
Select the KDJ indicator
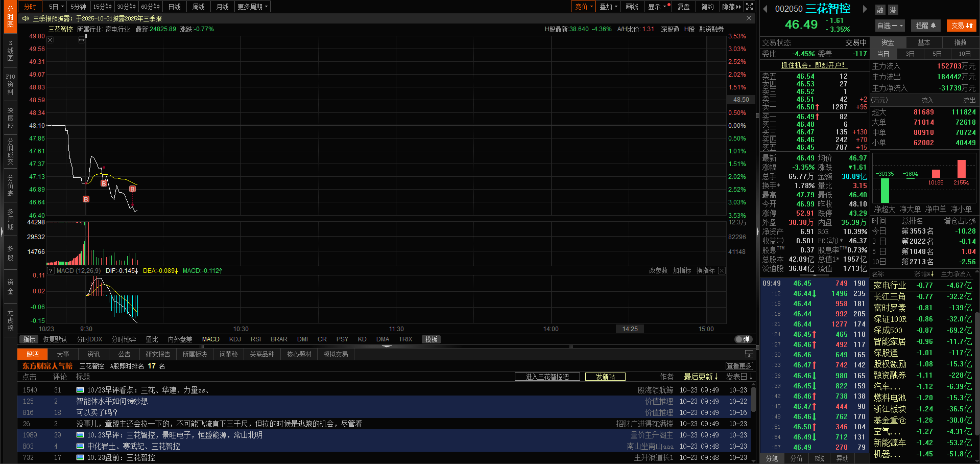(235, 339)
